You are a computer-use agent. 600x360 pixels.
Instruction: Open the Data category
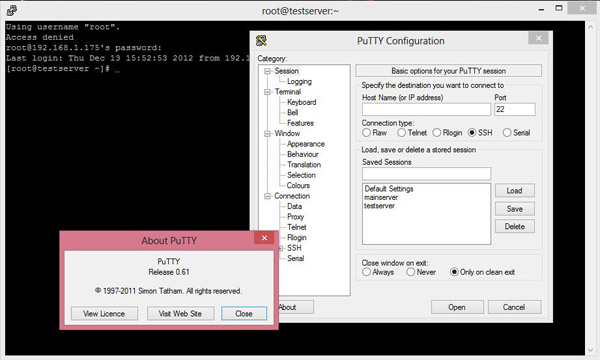point(294,206)
